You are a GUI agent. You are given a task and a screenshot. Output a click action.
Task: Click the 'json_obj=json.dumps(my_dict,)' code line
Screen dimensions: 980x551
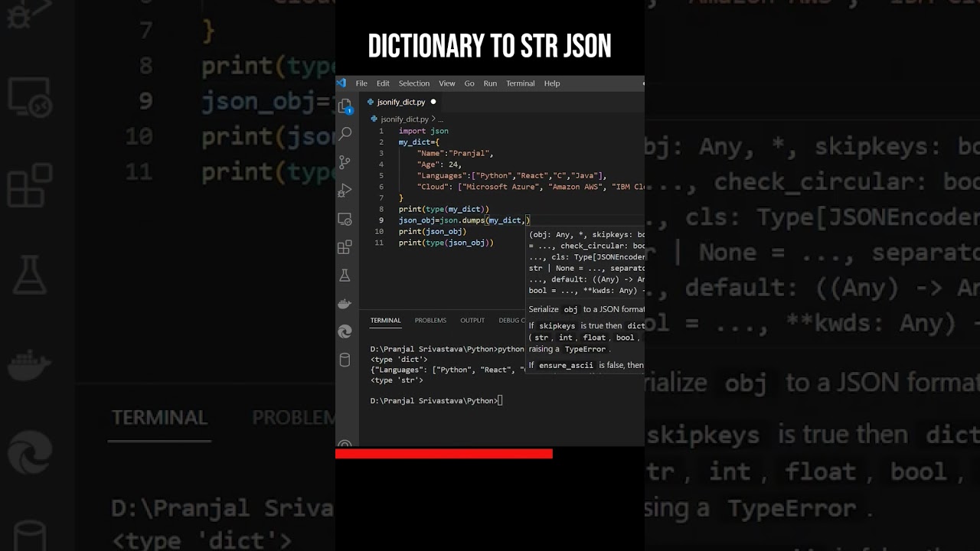[x=464, y=220]
